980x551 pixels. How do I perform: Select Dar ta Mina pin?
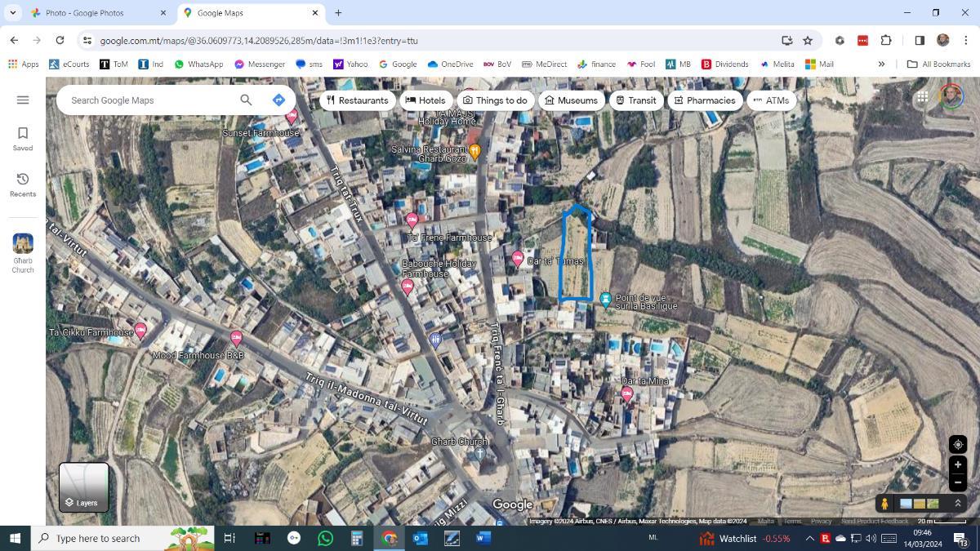[x=626, y=394]
